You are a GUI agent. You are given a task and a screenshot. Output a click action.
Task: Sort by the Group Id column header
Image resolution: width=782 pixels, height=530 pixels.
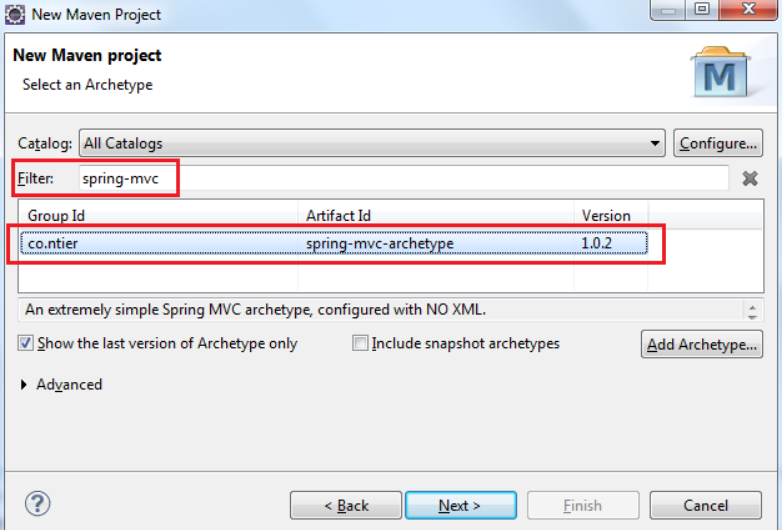coord(158,215)
